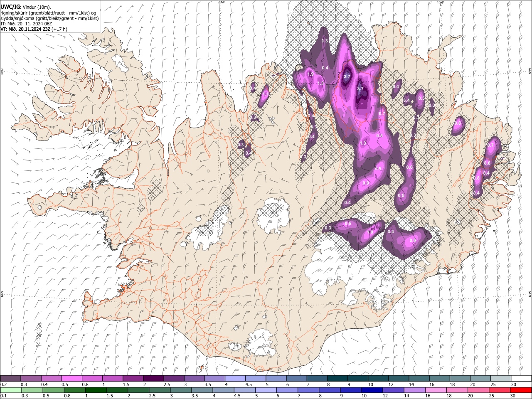Click the bright red swatch above 30 in lower legend
Image resolution: width=532 pixels, height=399 pixels.
tap(521, 390)
